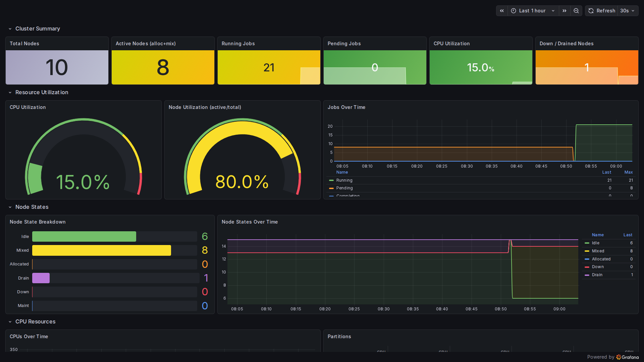Open Pending Jobs panel title
644x362 pixels.
pyautogui.click(x=344, y=44)
